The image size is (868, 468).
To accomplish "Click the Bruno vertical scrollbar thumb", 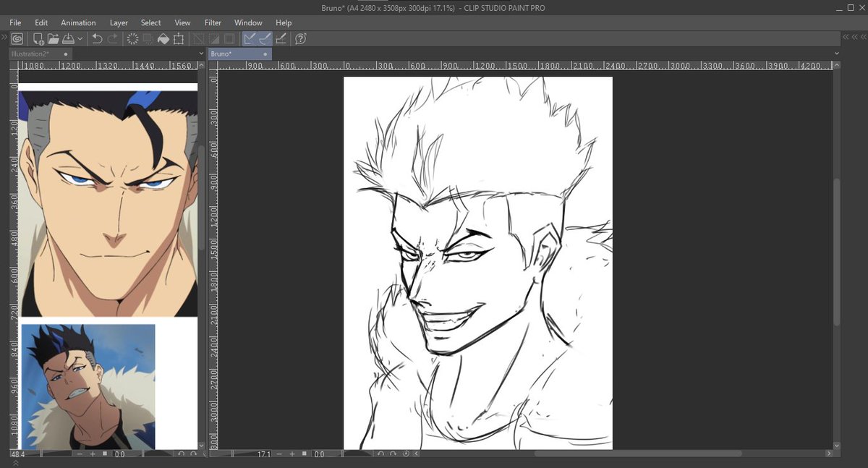I will pyautogui.click(x=837, y=252).
